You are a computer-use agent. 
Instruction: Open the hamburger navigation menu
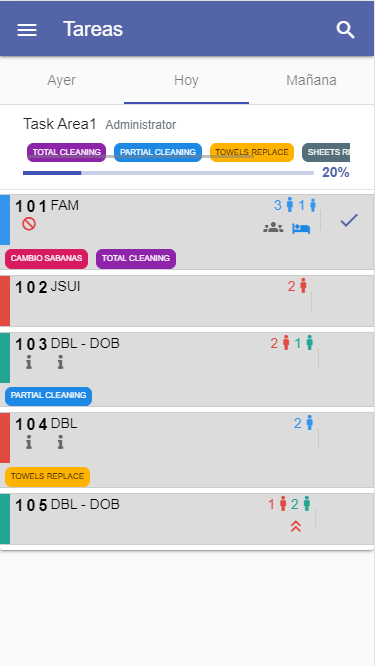pos(27,30)
